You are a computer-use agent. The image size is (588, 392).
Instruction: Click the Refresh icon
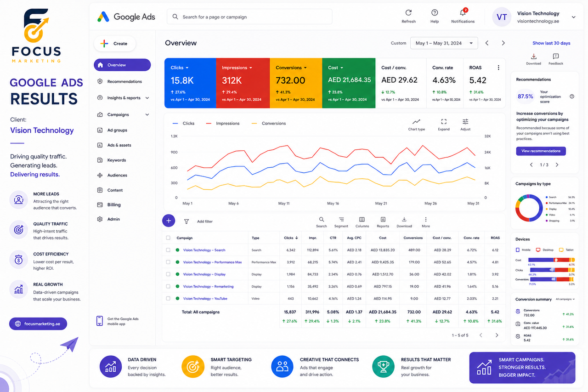coord(408,13)
